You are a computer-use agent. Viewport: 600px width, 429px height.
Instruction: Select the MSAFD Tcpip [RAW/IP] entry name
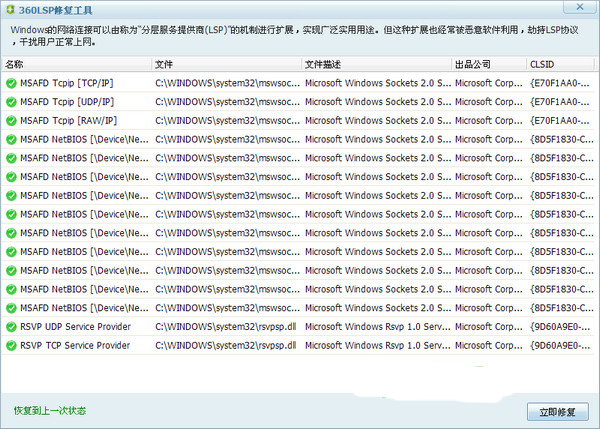point(68,121)
